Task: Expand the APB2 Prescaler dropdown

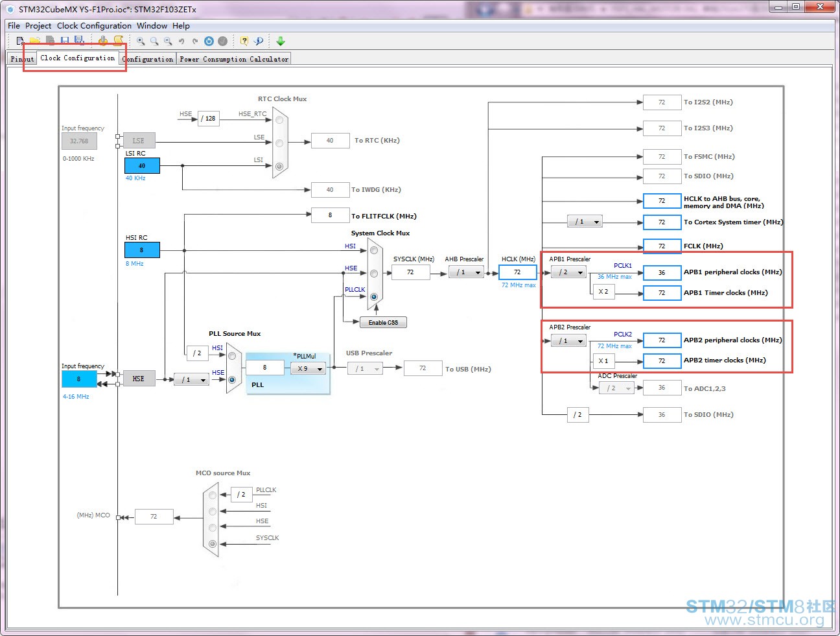Action: pyautogui.click(x=568, y=340)
